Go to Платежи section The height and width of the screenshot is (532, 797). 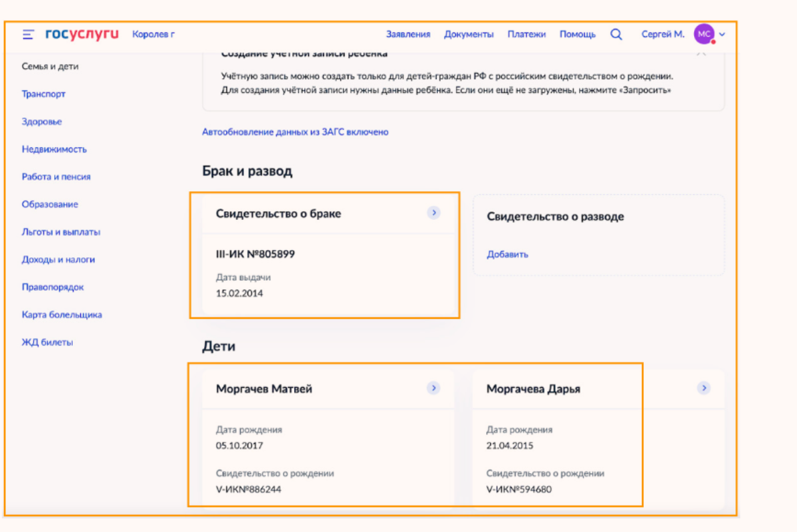point(526,34)
